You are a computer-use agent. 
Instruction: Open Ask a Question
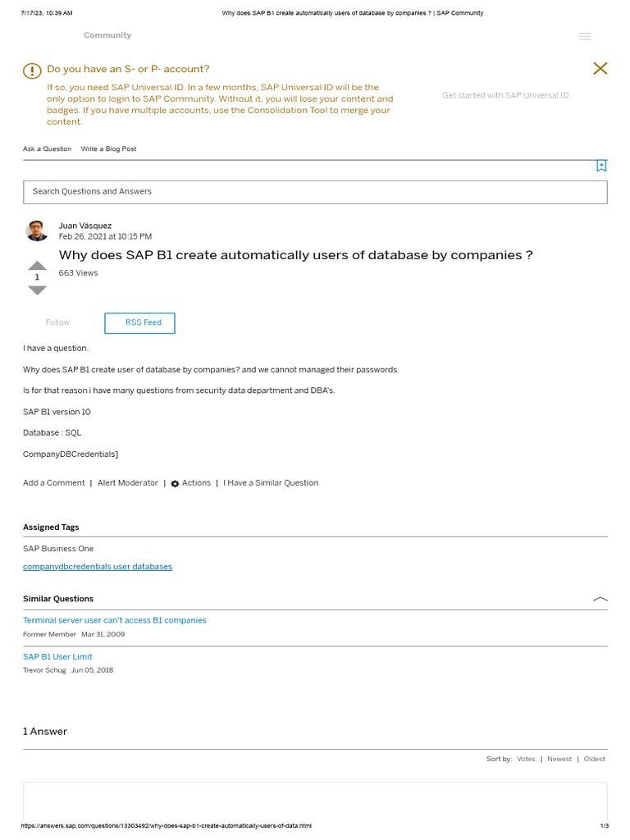point(47,149)
